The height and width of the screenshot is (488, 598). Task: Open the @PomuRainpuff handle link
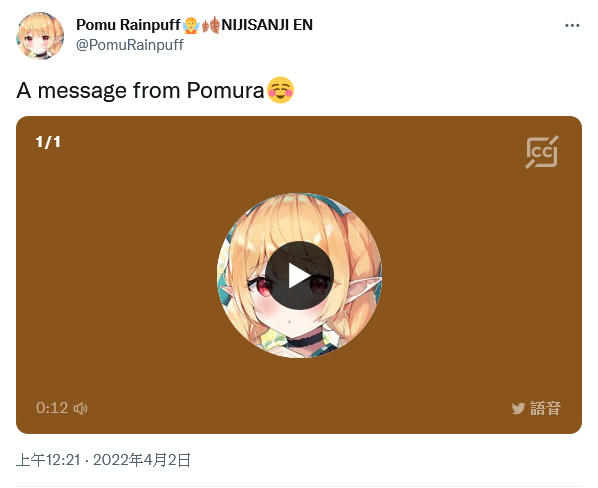130,45
